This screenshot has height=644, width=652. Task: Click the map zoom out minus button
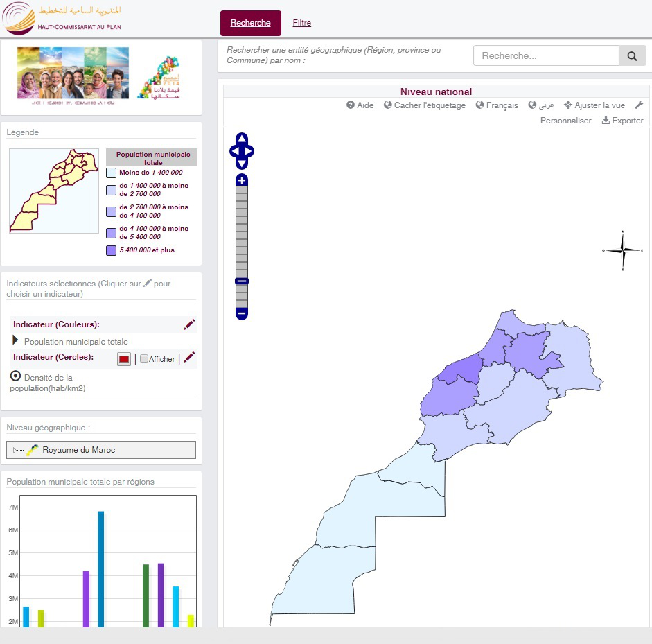pos(242,313)
